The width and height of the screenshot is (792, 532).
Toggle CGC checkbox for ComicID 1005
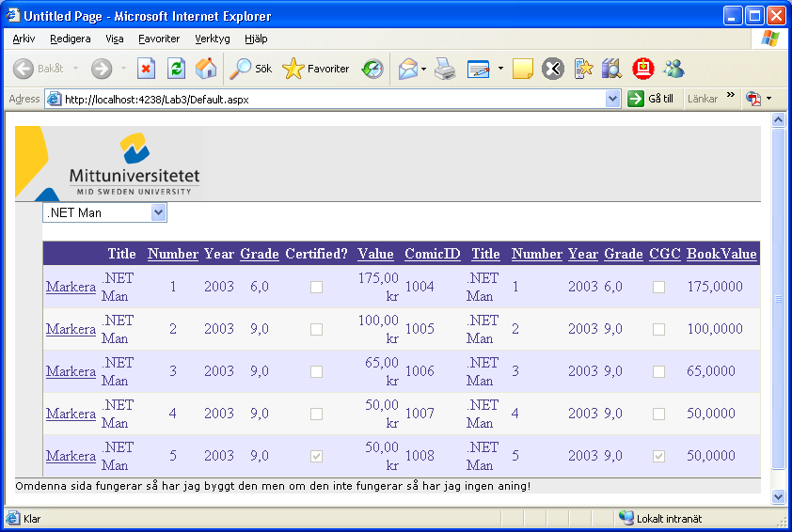pos(658,330)
